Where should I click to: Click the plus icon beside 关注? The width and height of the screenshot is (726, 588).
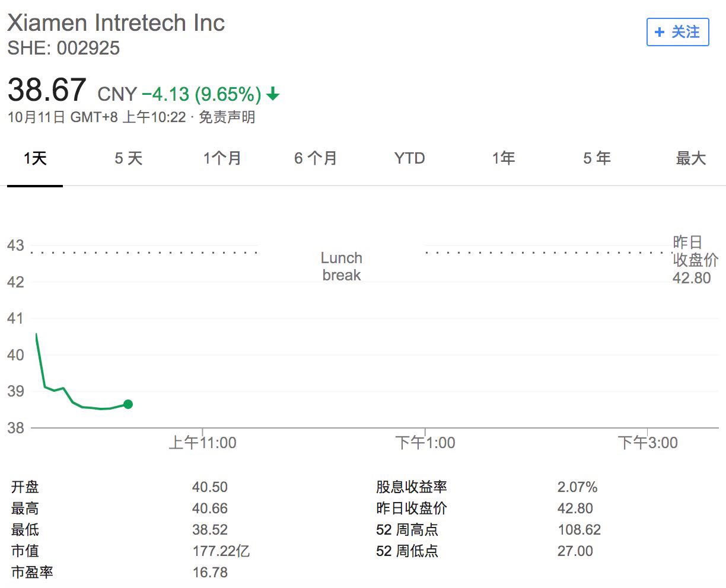tap(659, 32)
